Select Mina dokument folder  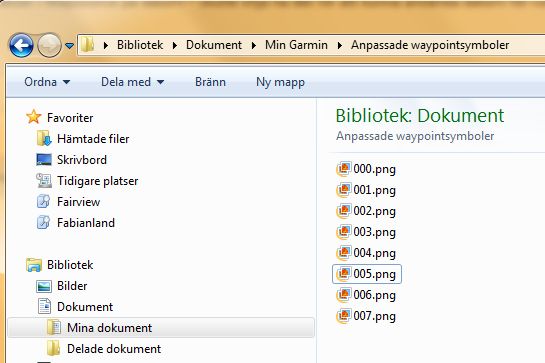point(109,328)
